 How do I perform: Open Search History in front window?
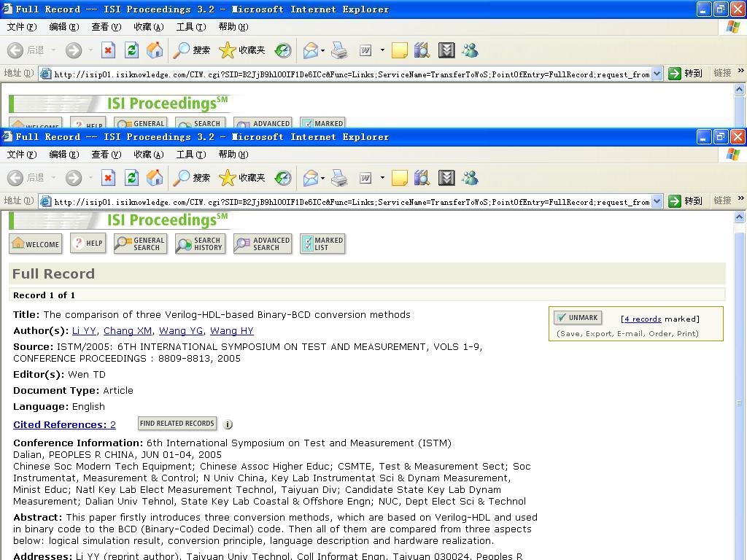(199, 244)
